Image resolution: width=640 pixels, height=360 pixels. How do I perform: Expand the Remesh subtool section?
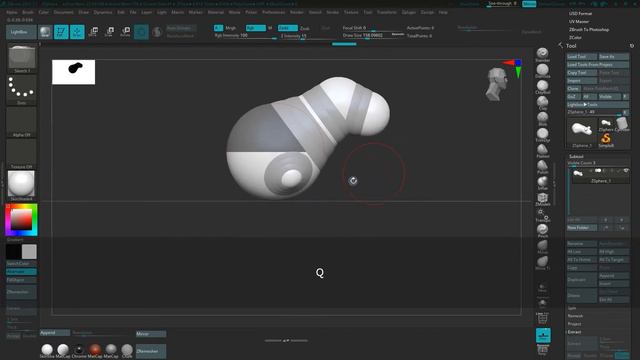pos(576,316)
